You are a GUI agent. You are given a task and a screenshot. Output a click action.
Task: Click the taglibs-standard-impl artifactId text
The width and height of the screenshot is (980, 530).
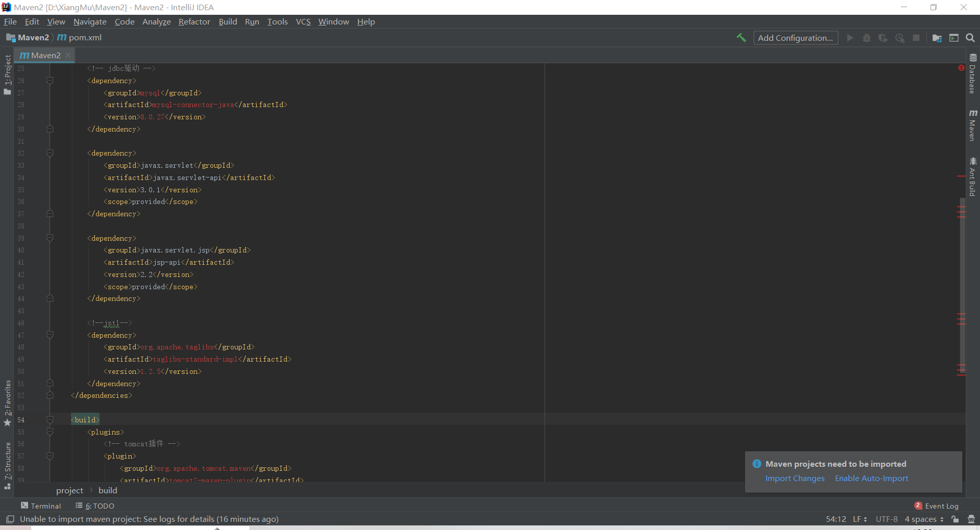[x=195, y=359]
